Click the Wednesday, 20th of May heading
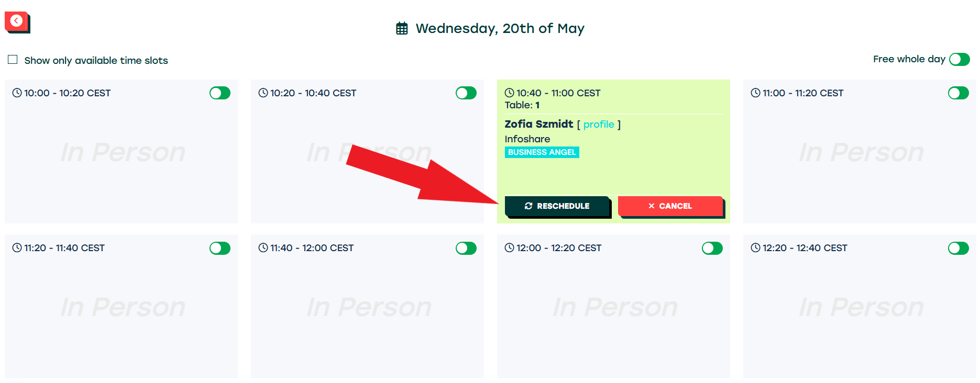This screenshot has width=980, height=383. point(500,28)
